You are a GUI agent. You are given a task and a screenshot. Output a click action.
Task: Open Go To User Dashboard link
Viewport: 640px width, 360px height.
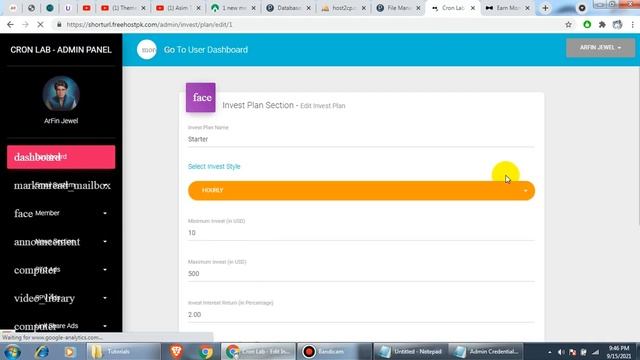206,50
